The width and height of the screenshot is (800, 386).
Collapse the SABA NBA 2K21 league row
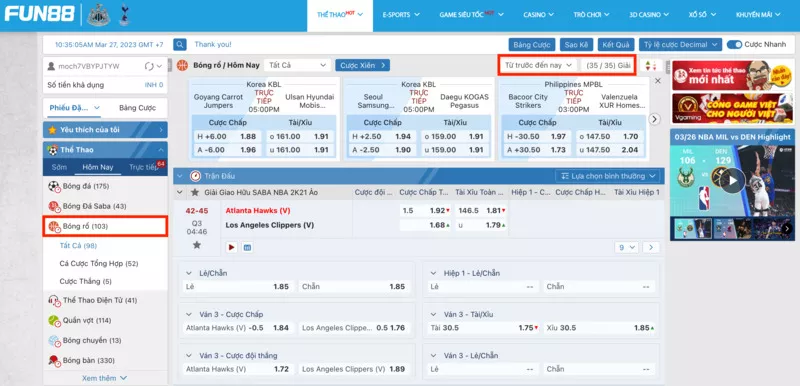point(179,192)
